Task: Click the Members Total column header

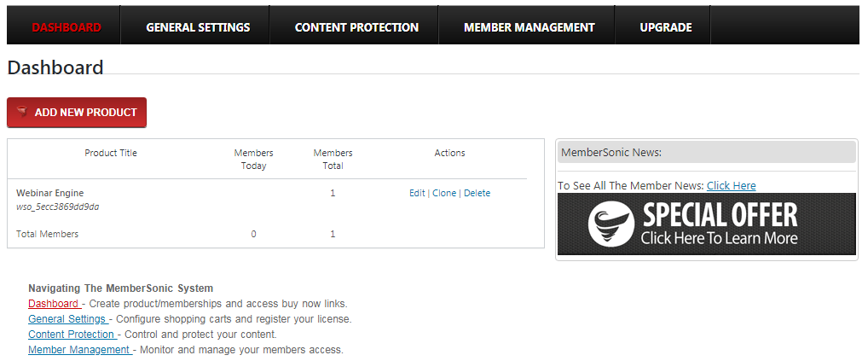Action: coord(333,159)
